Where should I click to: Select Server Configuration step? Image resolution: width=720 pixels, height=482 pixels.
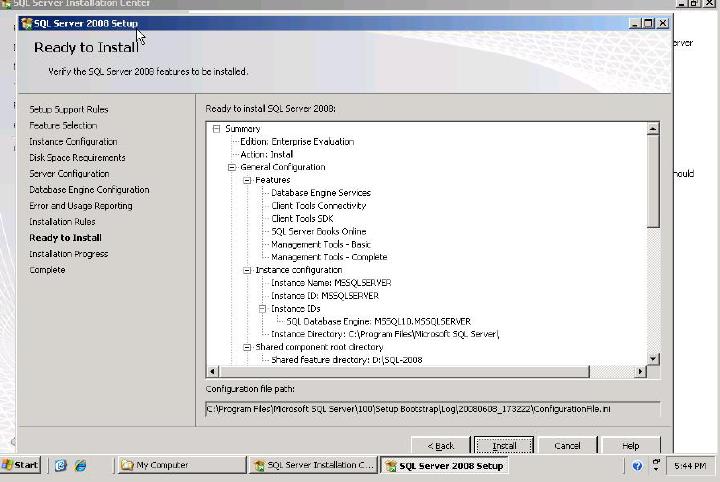pos(69,174)
